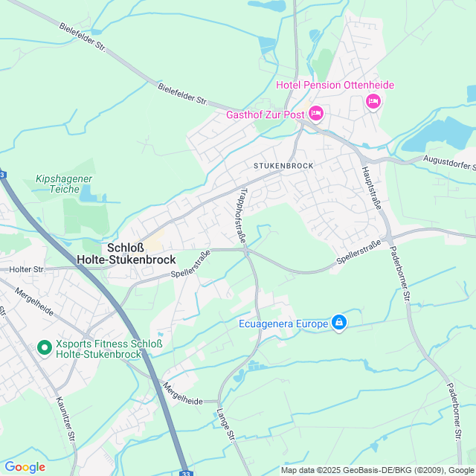
Task: Select the Kaunitzer Str. road label
Action: [x=65, y=419]
